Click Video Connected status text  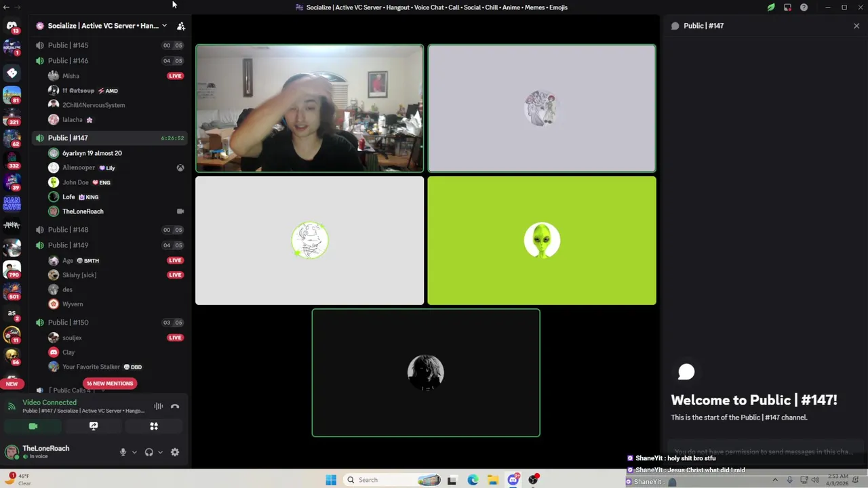pyautogui.click(x=50, y=403)
